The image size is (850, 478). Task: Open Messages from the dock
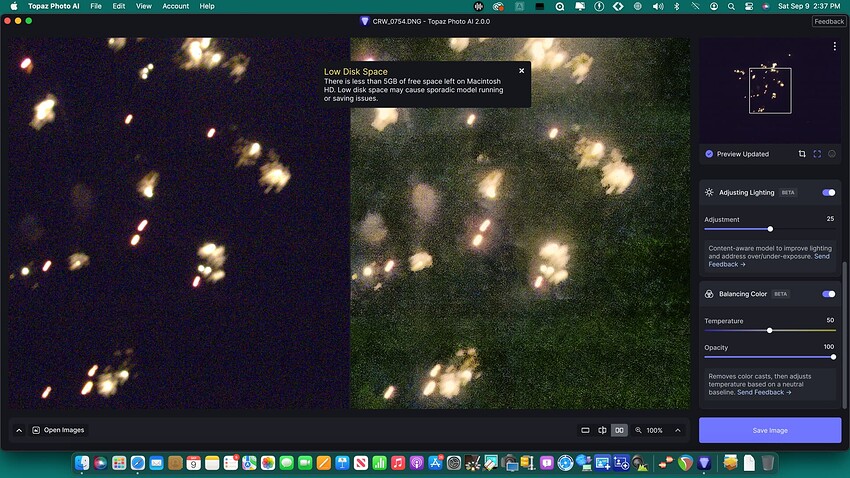[x=286, y=463]
